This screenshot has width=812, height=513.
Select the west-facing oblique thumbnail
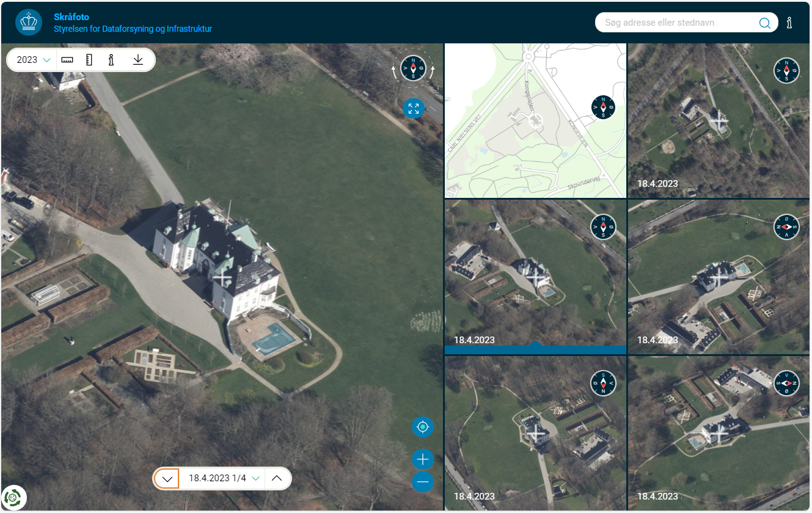click(719, 433)
